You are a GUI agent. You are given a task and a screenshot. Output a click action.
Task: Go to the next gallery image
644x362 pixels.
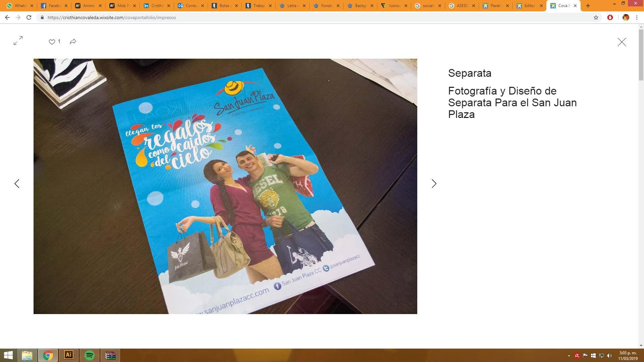click(x=434, y=183)
